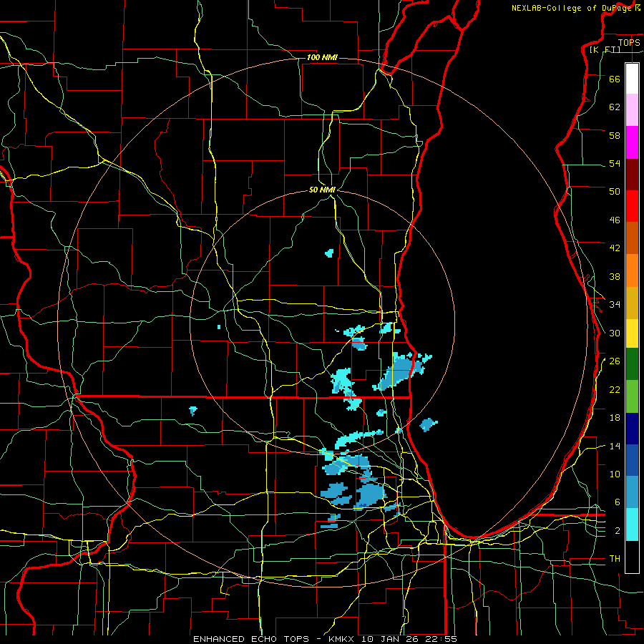Click the cyan legend color band
The height and width of the screenshot is (644, 644).
pyautogui.click(x=632, y=525)
